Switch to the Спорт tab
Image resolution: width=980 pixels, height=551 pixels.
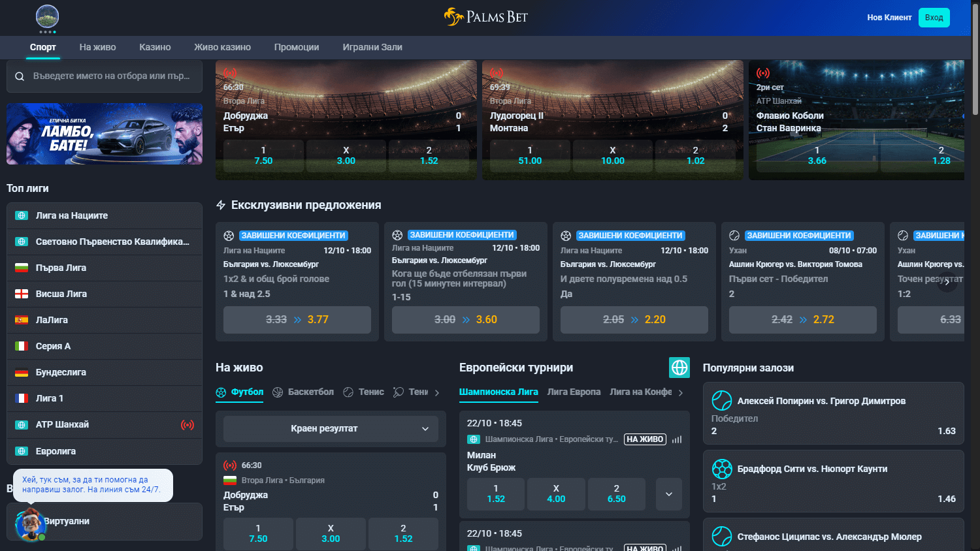[x=43, y=47]
